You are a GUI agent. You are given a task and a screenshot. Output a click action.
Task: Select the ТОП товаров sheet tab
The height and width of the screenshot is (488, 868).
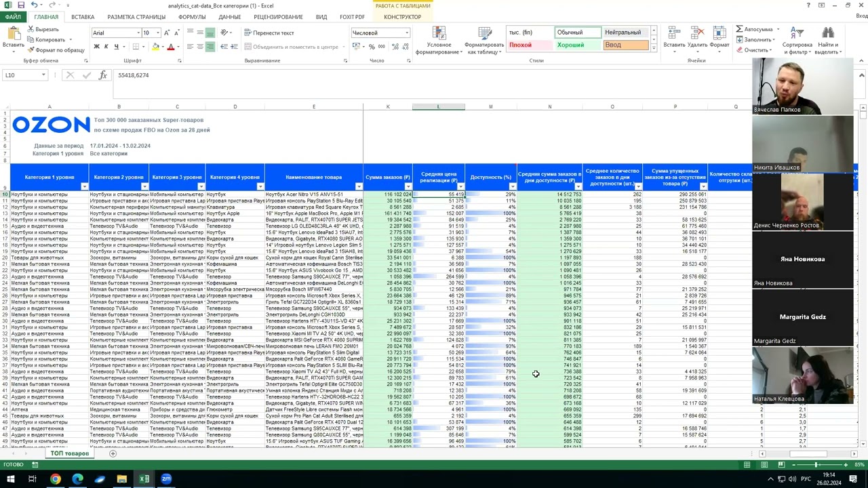click(x=68, y=453)
